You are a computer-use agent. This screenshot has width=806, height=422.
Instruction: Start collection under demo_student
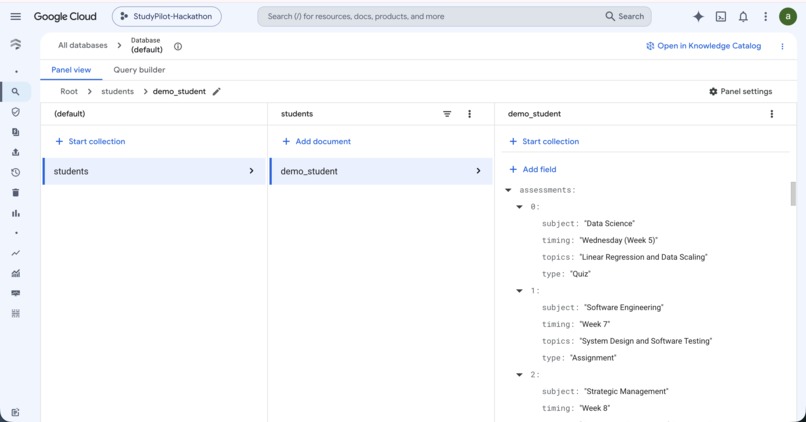(544, 141)
